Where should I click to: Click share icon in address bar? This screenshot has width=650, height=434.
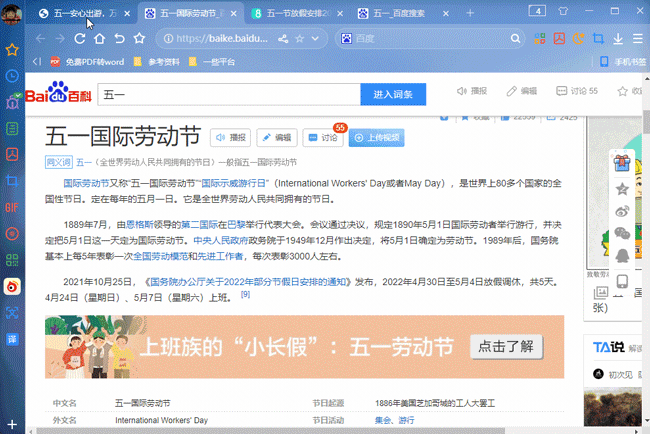click(x=283, y=39)
